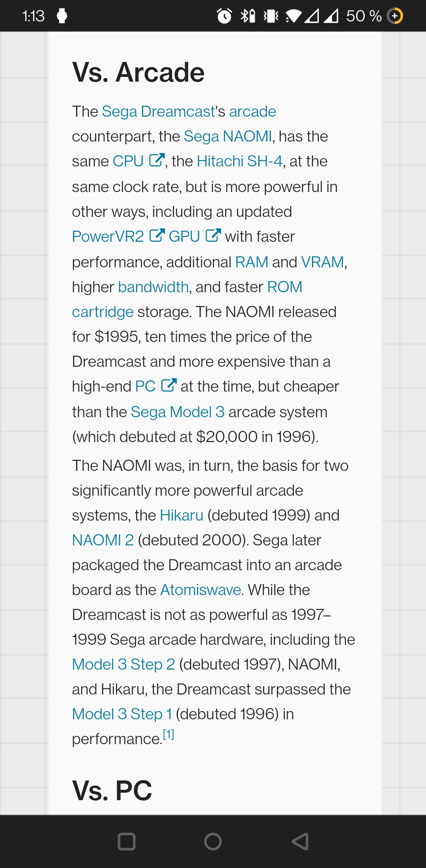
Task: Tap the Android back navigation triangle
Action: tap(300, 841)
